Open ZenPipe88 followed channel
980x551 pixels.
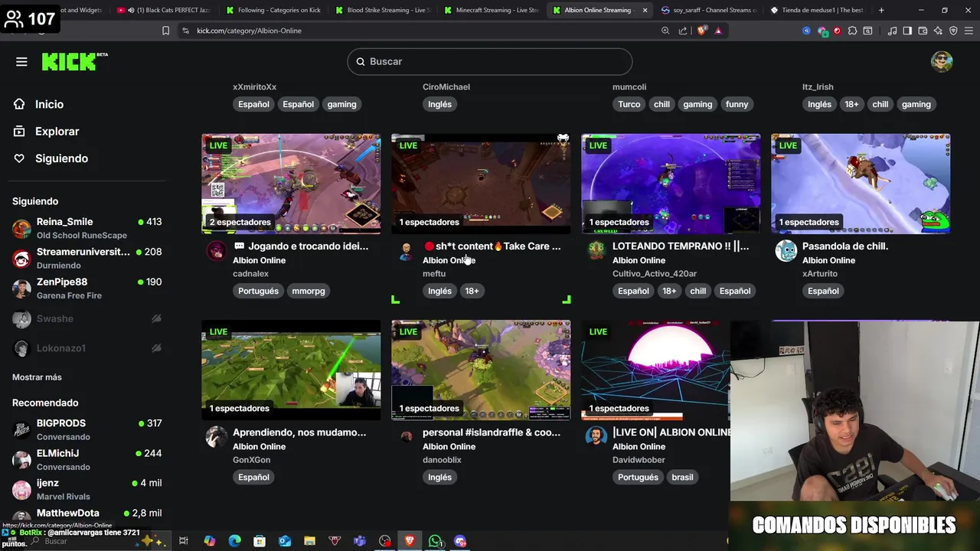point(87,289)
